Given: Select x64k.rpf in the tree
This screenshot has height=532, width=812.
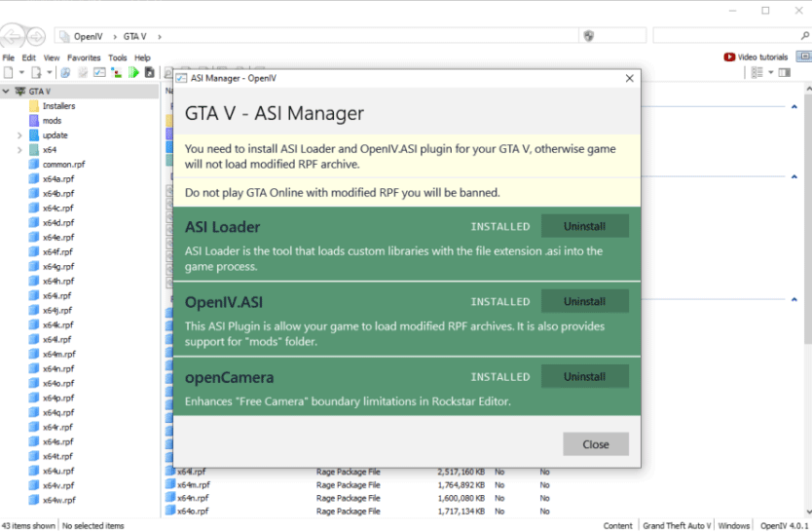Looking at the screenshot, I should click(x=58, y=324).
